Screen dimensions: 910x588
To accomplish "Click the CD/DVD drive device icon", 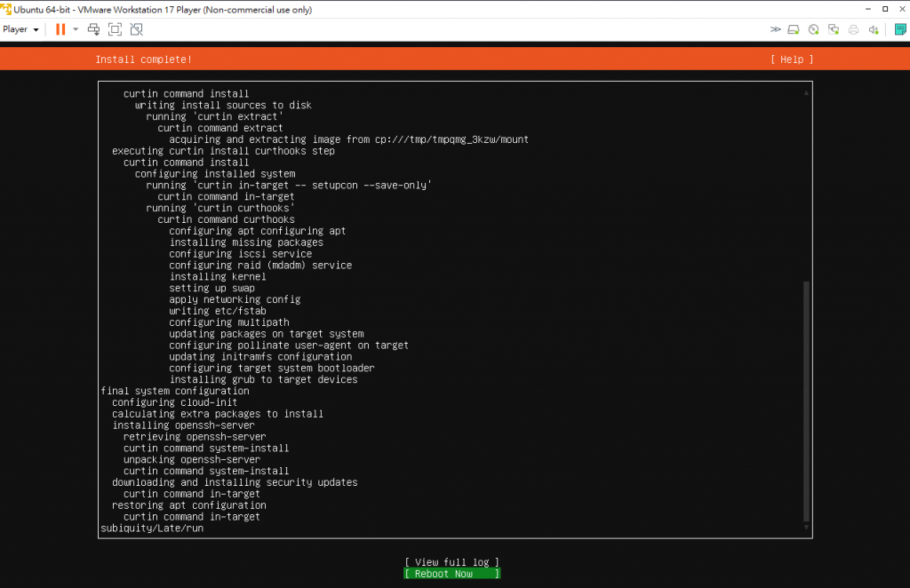I will click(x=814, y=29).
